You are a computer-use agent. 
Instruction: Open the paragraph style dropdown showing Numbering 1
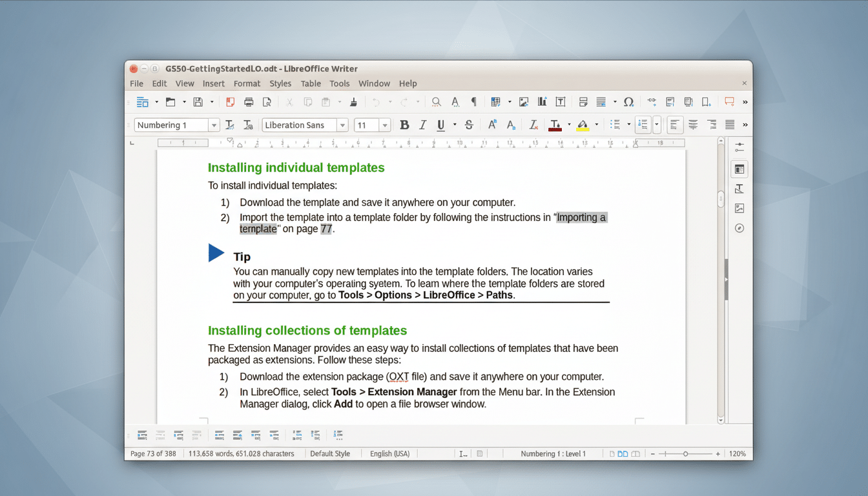click(x=213, y=125)
